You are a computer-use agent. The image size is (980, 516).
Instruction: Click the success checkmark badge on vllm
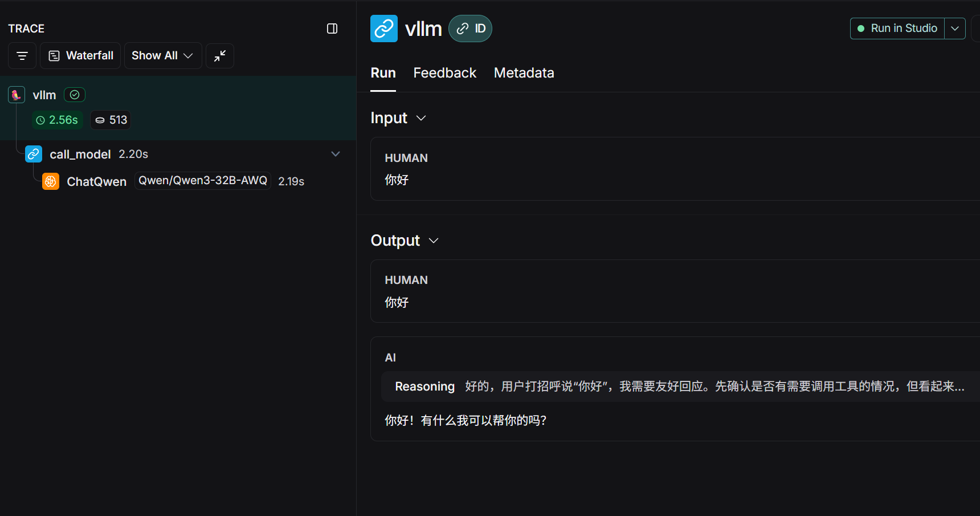(74, 94)
